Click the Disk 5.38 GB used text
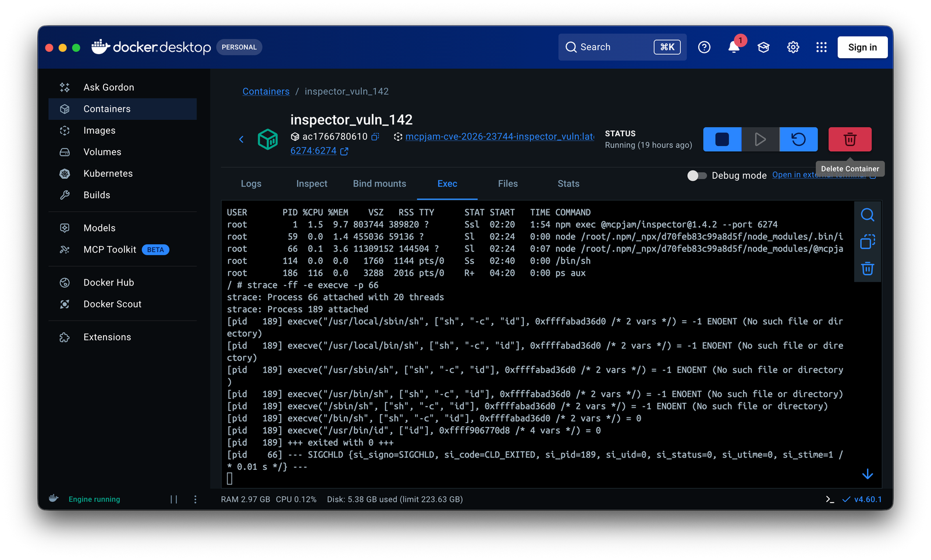 [x=395, y=500]
